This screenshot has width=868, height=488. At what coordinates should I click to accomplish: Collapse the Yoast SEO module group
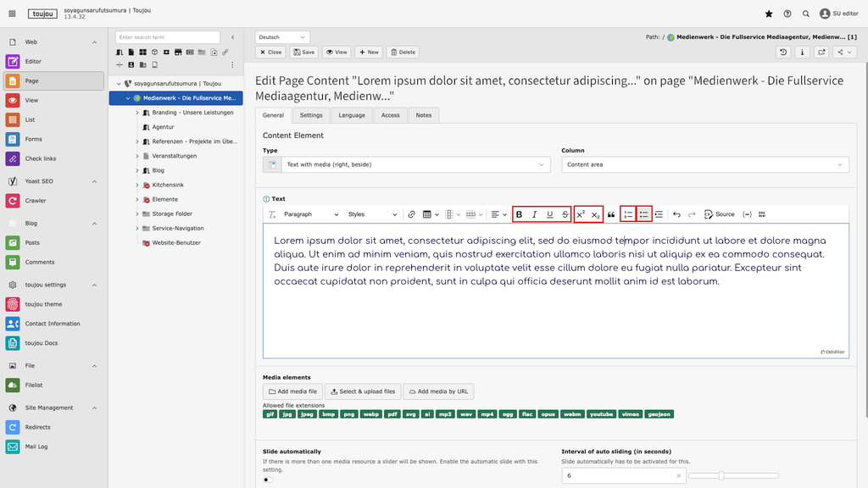point(94,181)
